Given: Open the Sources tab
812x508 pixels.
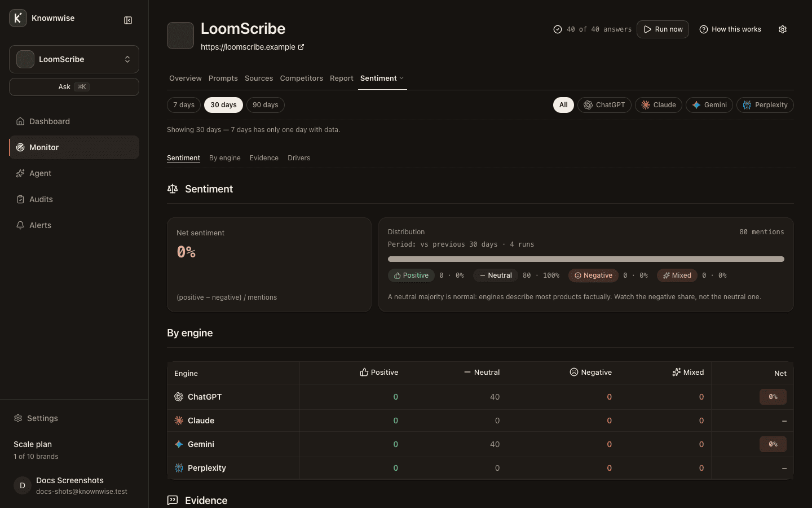Looking at the screenshot, I should click(259, 78).
